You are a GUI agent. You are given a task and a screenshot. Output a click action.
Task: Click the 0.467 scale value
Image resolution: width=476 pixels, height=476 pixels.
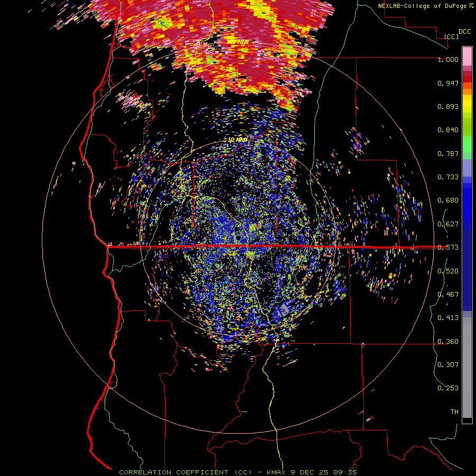(448, 295)
